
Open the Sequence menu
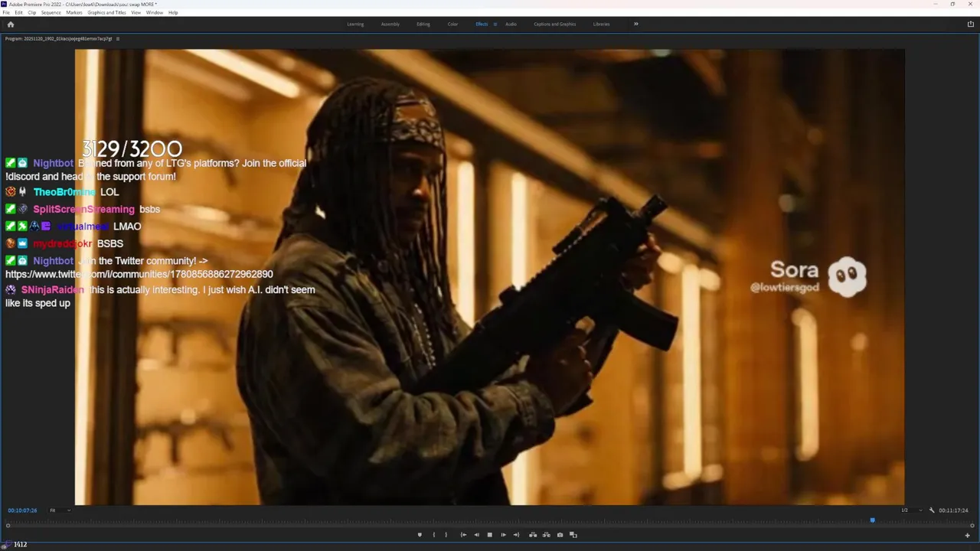51,12
